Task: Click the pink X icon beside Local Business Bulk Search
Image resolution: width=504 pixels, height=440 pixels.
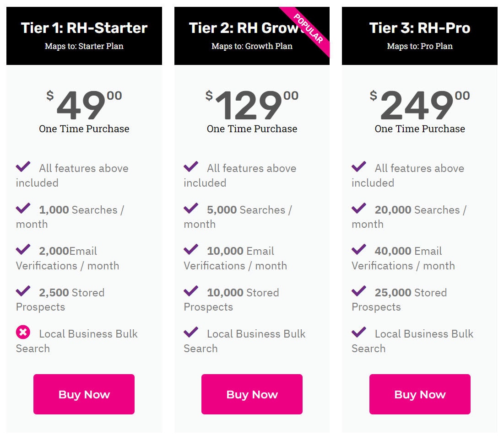Action: [23, 333]
